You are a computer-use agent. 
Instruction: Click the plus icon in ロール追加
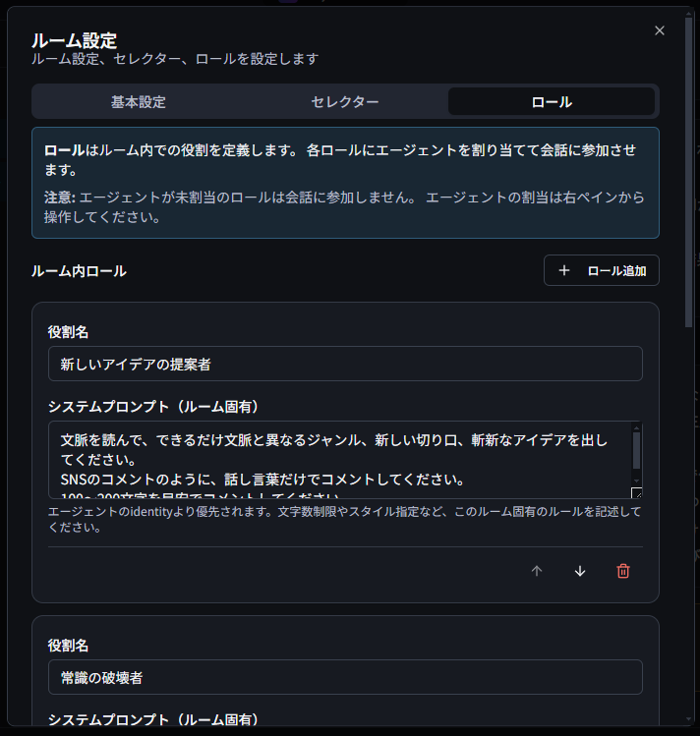click(x=564, y=270)
